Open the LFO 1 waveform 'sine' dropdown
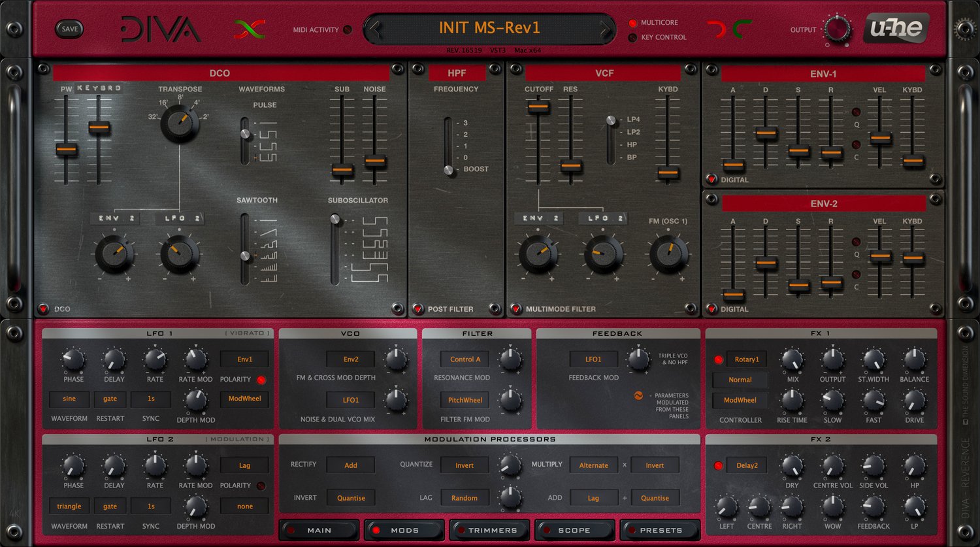Viewport: 980px width, 547px height. [69, 399]
